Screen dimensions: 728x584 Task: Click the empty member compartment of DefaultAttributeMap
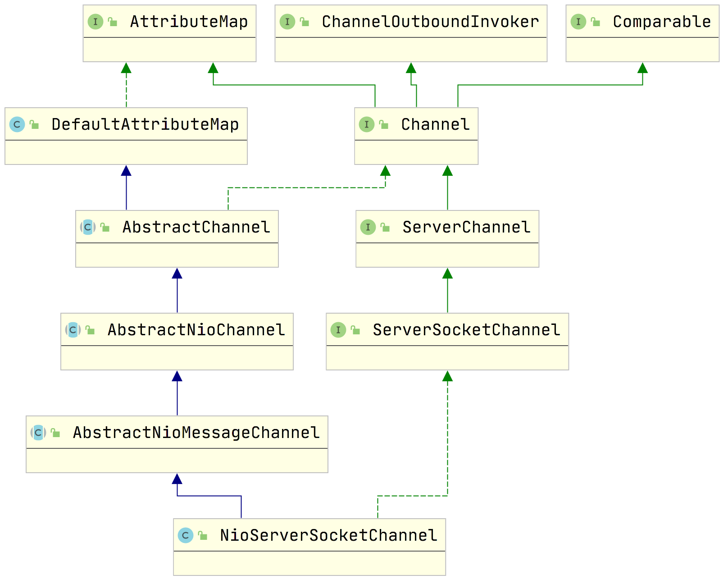pyautogui.click(x=126, y=152)
